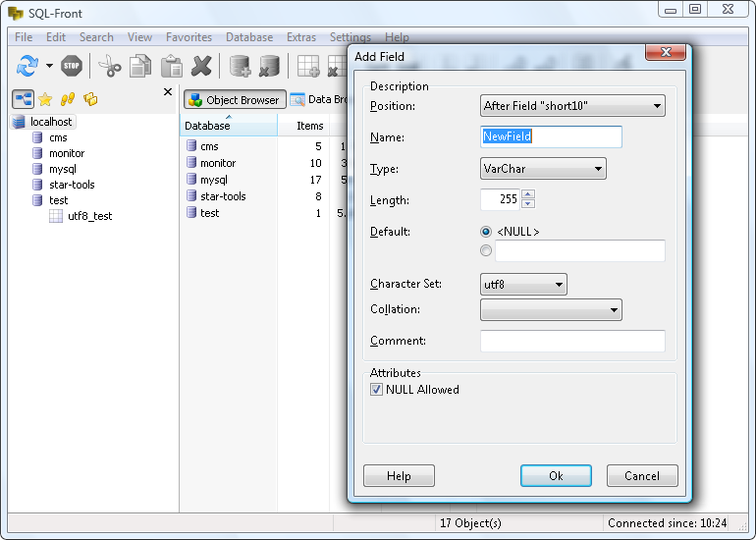Click the STOP icon in the toolbar

(x=72, y=66)
